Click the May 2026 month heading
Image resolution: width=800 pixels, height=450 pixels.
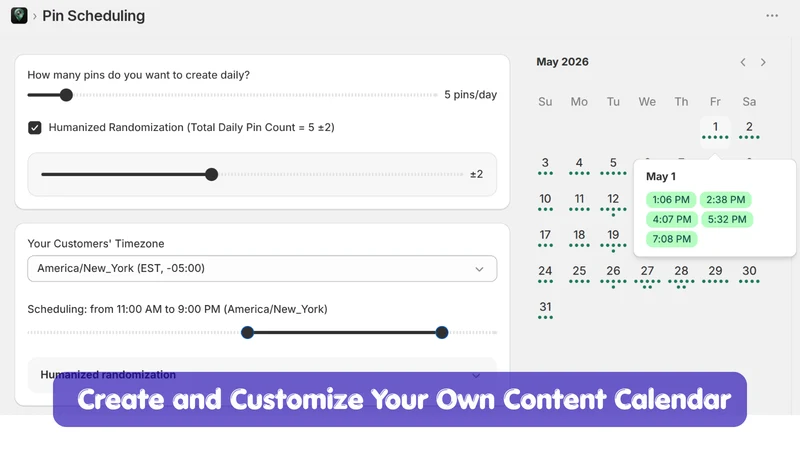point(562,62)
